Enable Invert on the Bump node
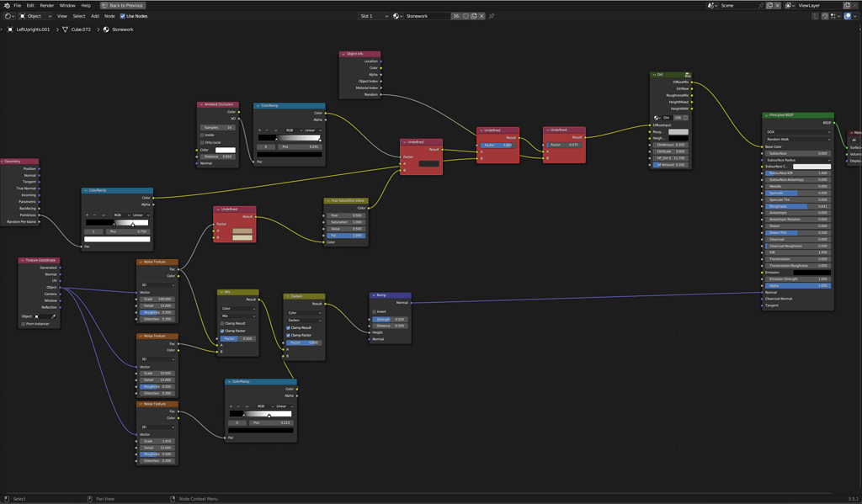 [374, 311]
